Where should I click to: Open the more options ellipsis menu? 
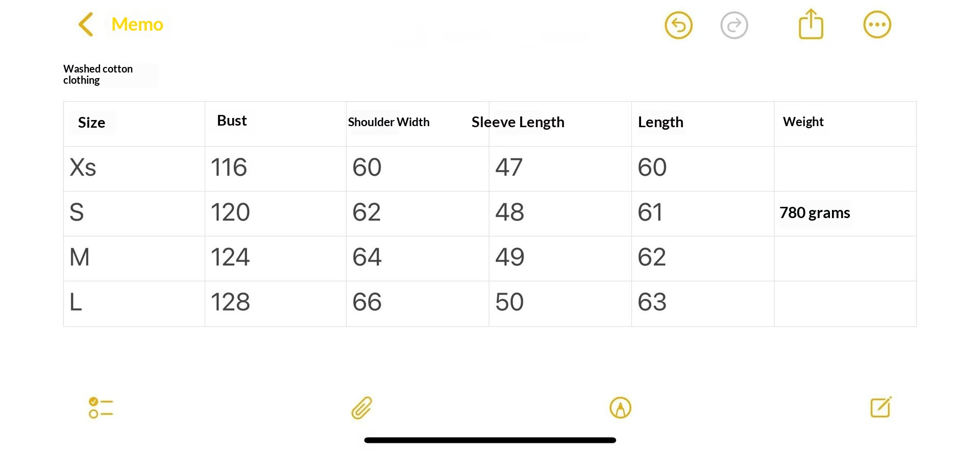(x=877, y=25)
